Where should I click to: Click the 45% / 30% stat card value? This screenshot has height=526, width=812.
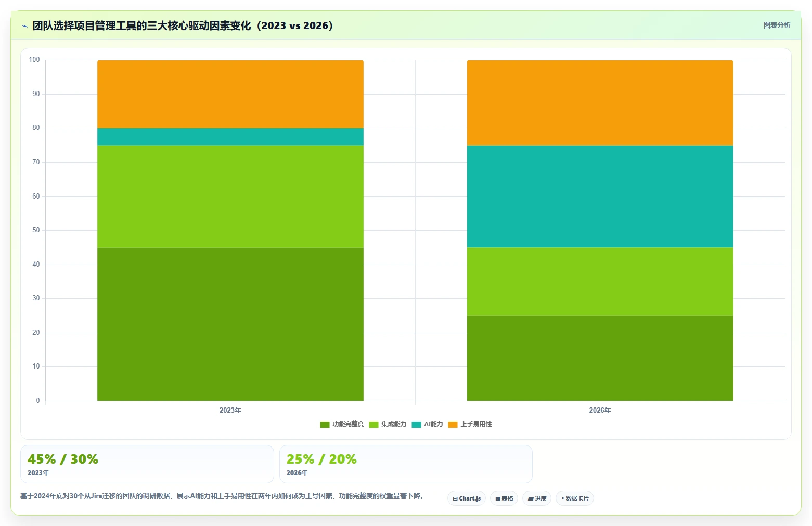(x=63, y=459)
